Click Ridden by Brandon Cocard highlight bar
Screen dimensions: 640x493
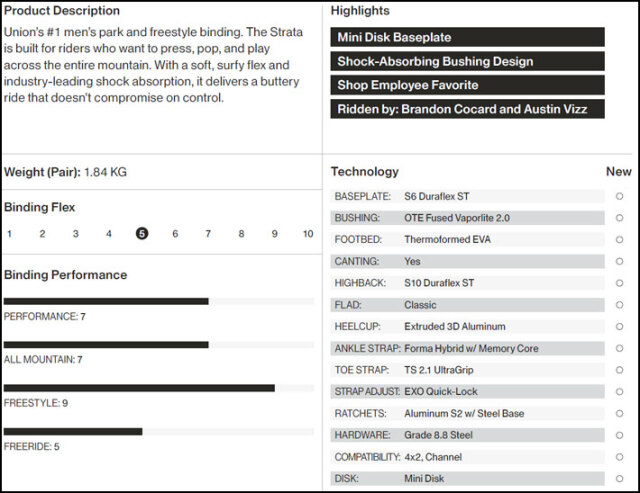tap(467, 109)
